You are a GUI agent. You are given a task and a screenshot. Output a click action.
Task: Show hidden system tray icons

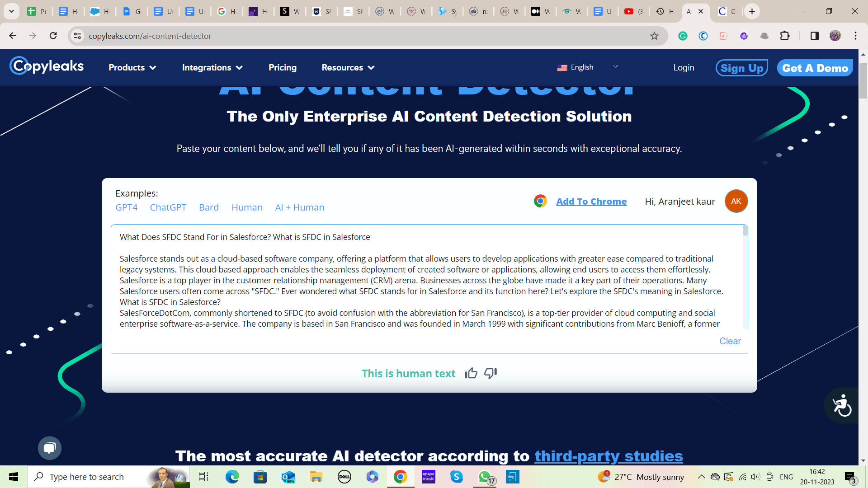point(701,477)
